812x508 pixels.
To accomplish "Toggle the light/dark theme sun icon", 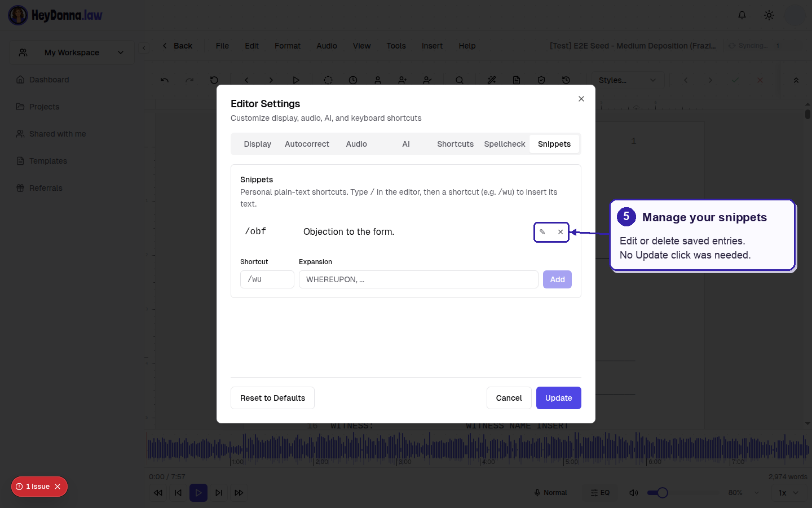I will (769, 15).
